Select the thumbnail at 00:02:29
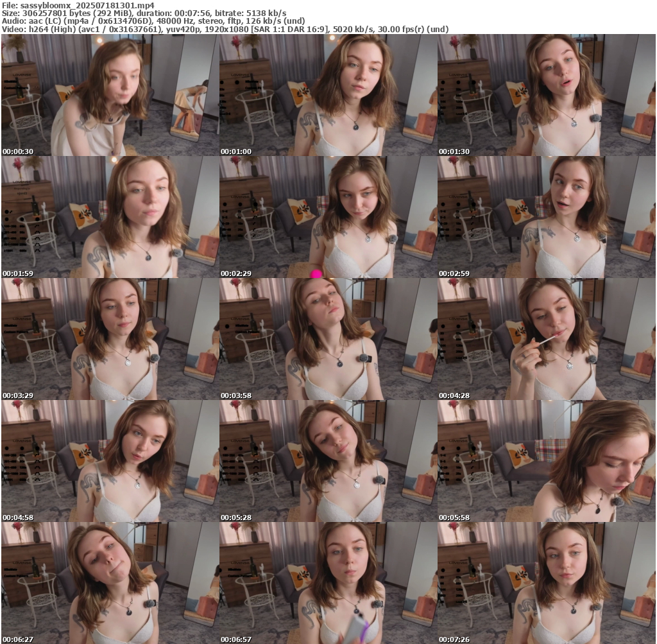 pos(328,217)
